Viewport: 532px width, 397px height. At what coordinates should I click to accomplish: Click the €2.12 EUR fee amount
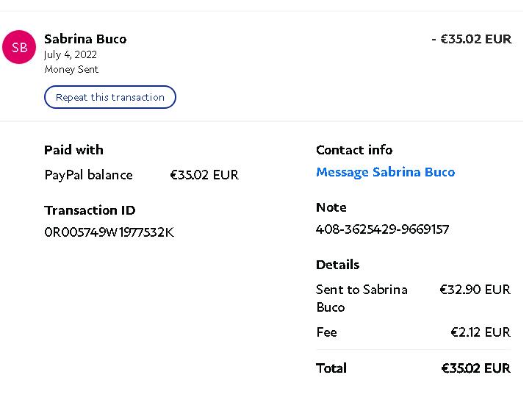pyautogui.click(x=481, y=332)
